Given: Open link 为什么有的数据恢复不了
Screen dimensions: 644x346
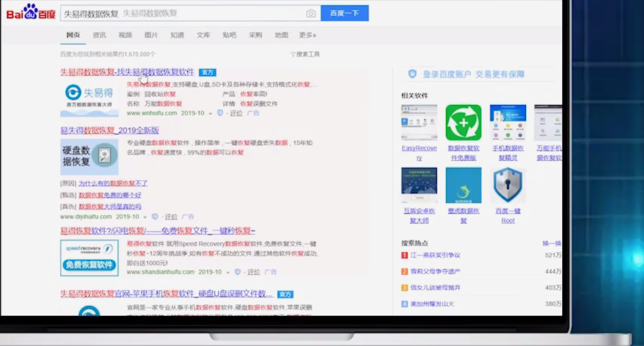Looking at the screenshot, I should (x=113, y=183).
